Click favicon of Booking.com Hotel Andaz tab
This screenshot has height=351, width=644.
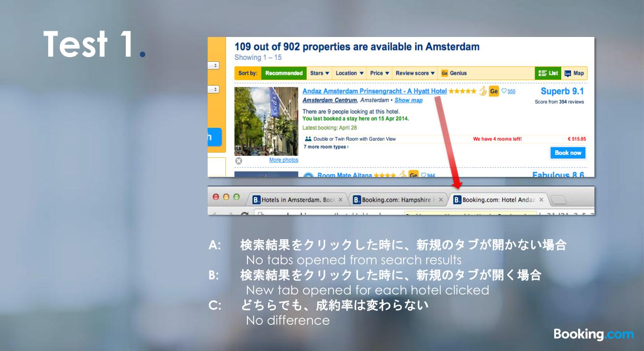tap(457, 200)
